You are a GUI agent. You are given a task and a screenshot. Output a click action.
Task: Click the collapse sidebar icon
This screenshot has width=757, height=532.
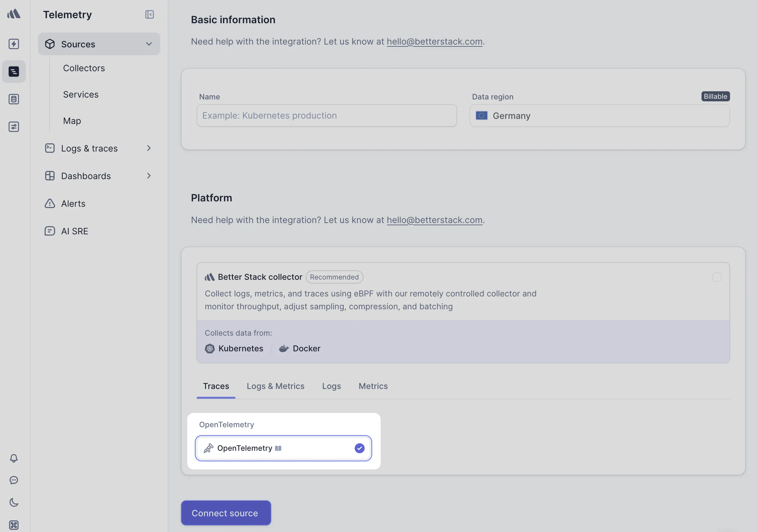pos(149,14)
